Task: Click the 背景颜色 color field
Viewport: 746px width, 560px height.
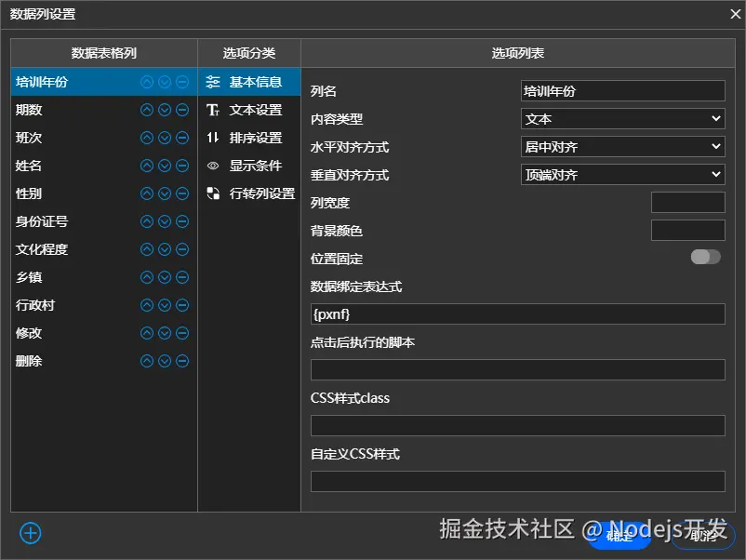Action: [x=688, y=230]
